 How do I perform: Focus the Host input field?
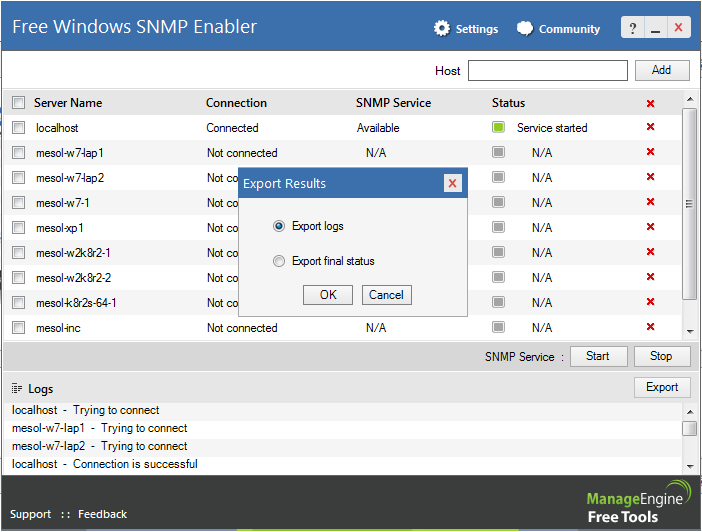point(548,71)
